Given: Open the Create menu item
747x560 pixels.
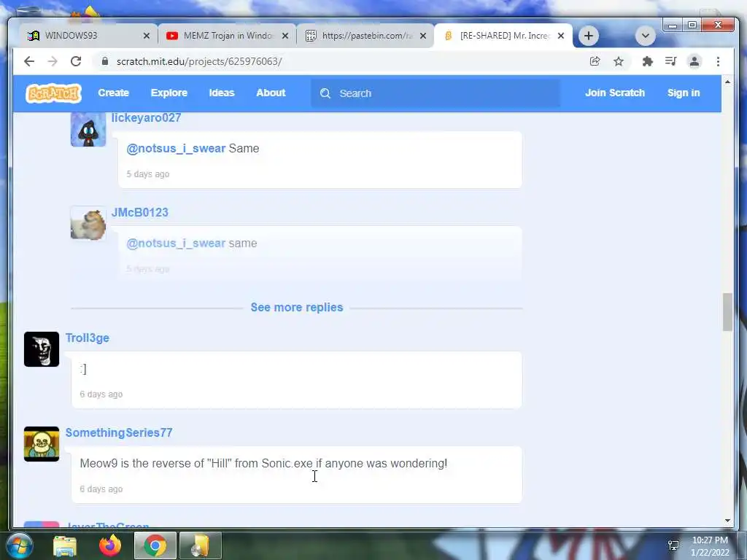Looking at the screenshot, I should click(113, 93).
